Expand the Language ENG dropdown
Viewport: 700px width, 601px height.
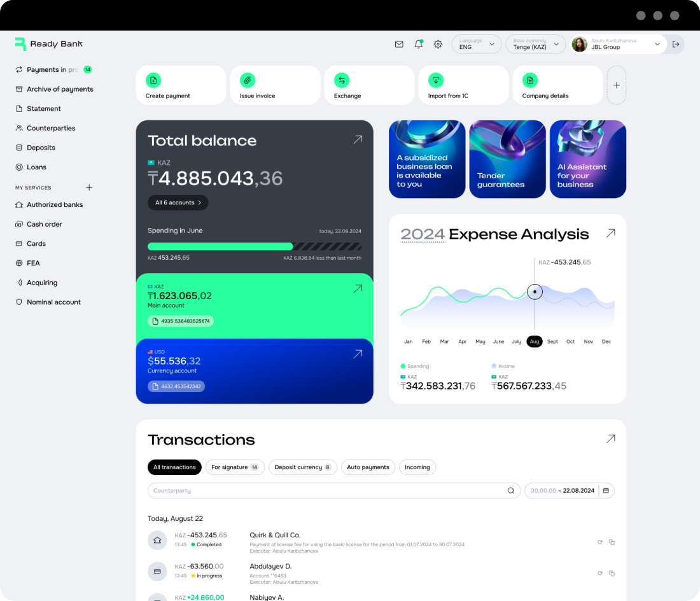(477, 45)
